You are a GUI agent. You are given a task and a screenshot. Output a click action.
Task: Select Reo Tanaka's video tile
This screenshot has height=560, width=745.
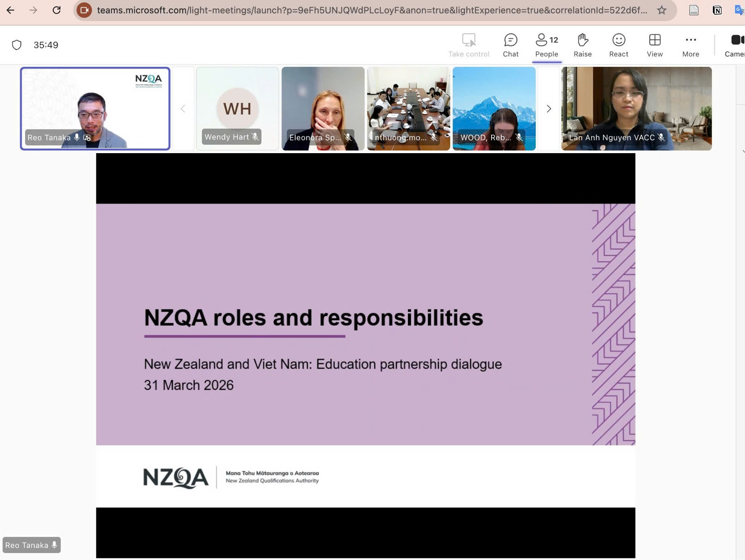[95, 108]
